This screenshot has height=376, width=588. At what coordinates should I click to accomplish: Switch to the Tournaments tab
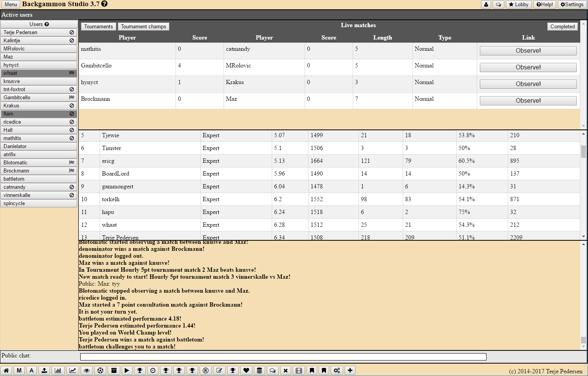98,27
